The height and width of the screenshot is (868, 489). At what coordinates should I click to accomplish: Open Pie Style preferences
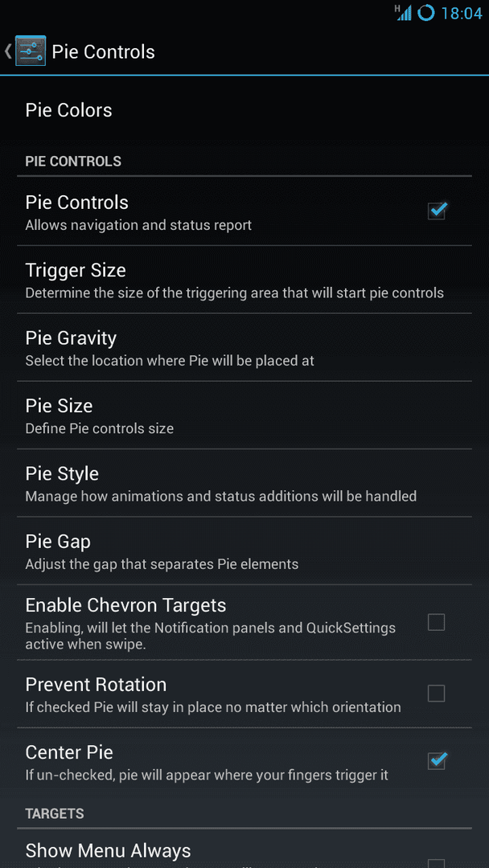[244, 483]
